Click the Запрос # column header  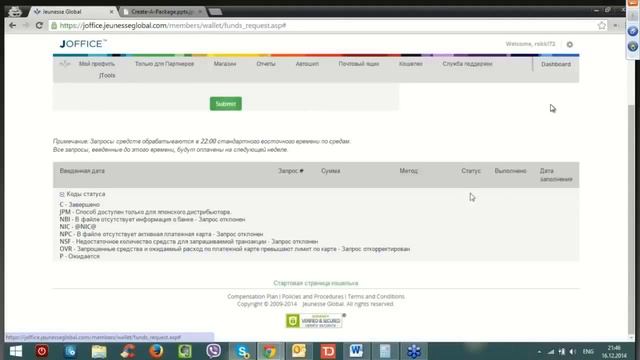click(x=291, y=171)
